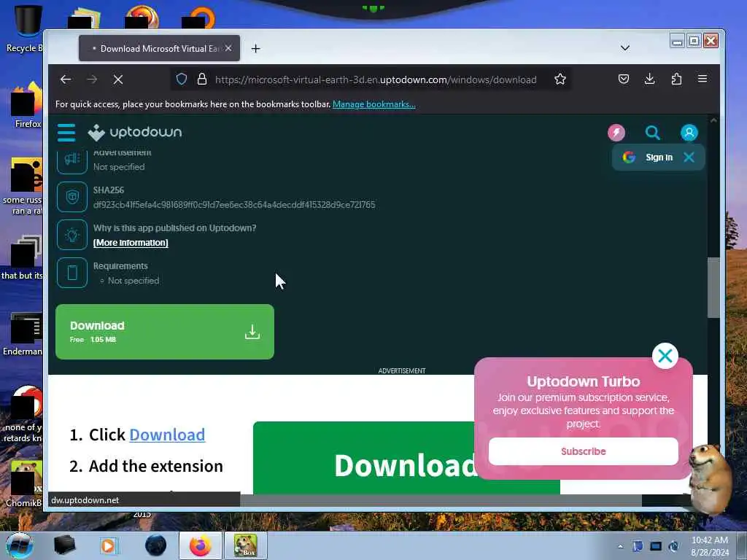Expand the list all tabs chevron

click(x=625, y=48)
